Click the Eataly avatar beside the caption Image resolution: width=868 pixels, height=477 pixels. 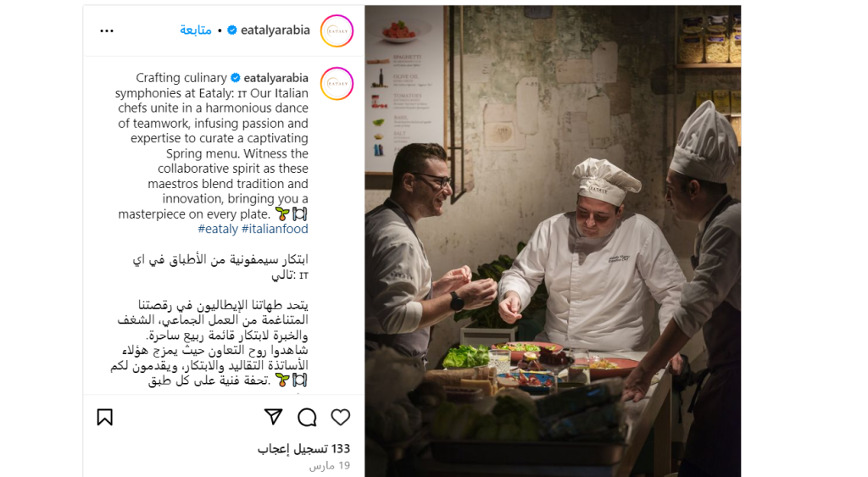pyautogui.click(x=337, y=84)
